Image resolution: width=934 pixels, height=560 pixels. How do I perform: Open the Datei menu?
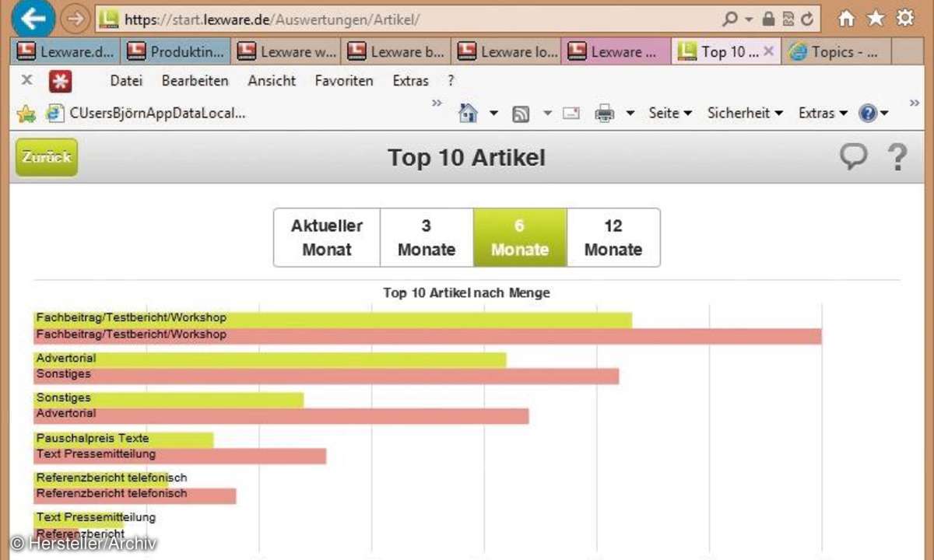pos(126,80)
